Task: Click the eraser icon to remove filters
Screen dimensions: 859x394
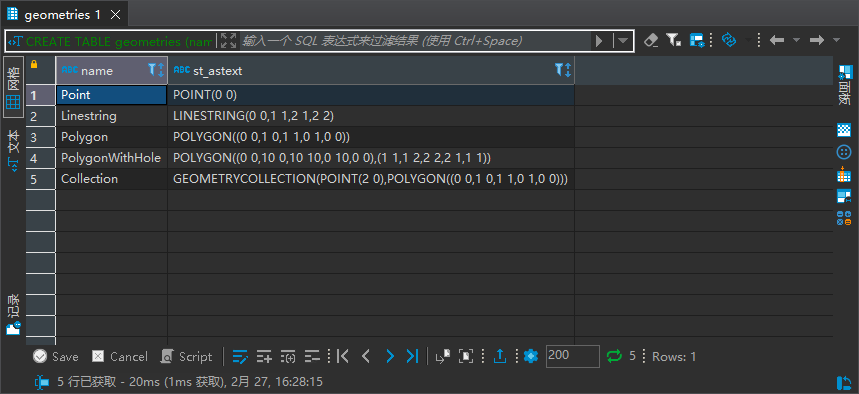Action: [x=650, y=40]
